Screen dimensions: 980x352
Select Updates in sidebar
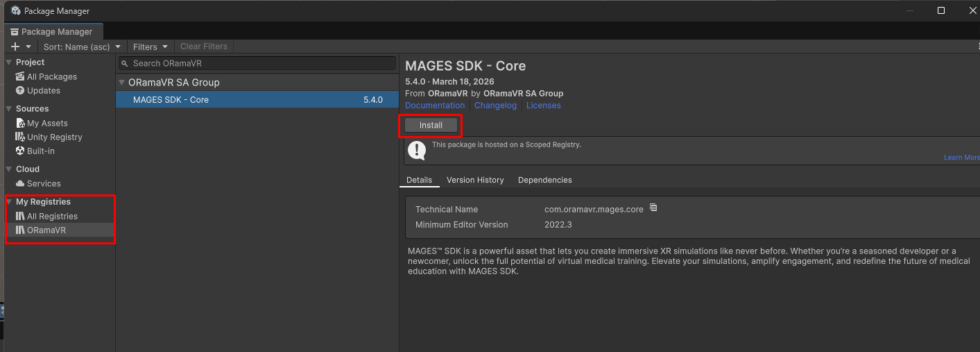click(x=44, y=91)
